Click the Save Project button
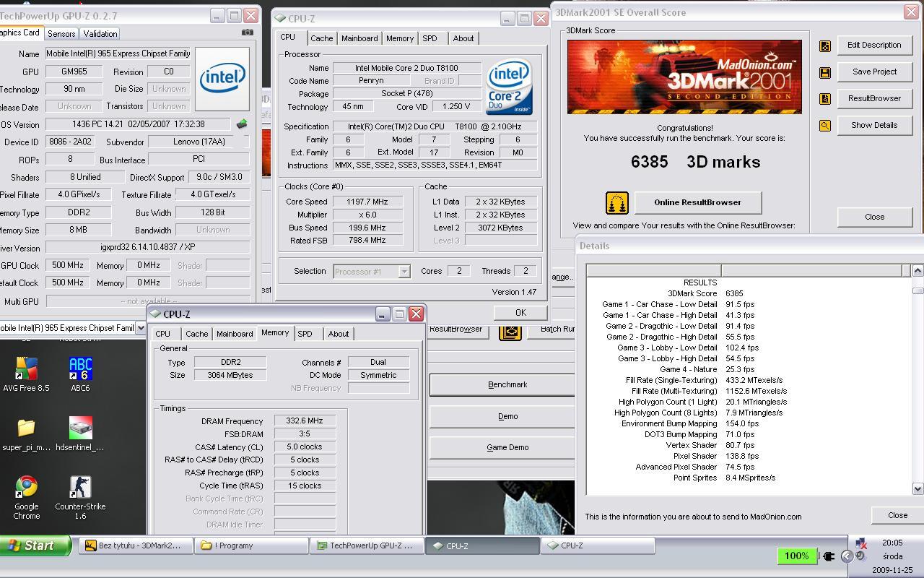The height and width of the screenshot is (578, 924). click(x=874, y=72)
